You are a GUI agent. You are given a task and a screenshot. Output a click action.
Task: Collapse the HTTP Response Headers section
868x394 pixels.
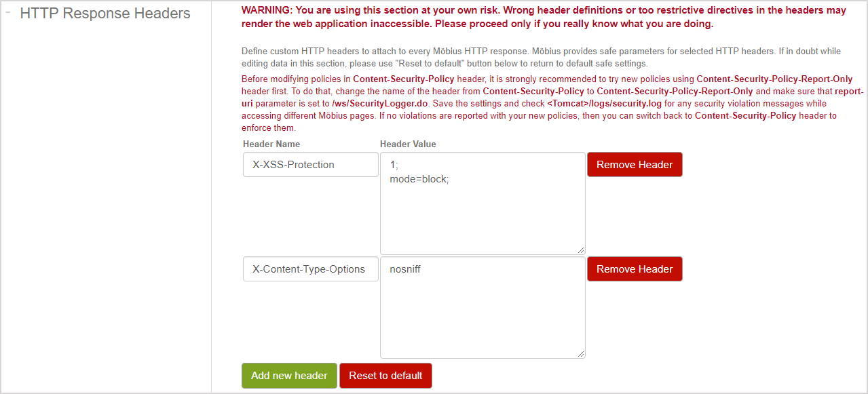click(x=8, y=12)
